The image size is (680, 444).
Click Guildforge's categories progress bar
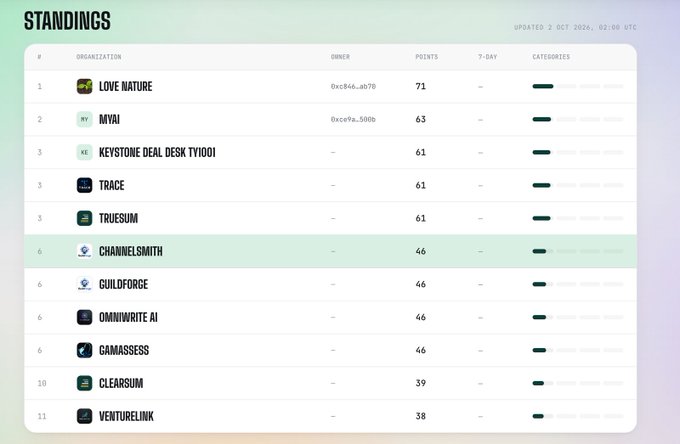[578, 284]
